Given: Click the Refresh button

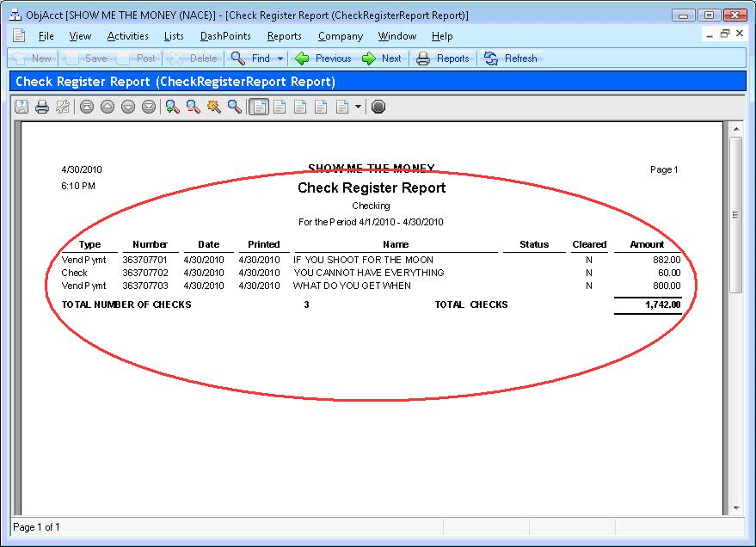Looking at the screenshot, I should coord(511,58).
